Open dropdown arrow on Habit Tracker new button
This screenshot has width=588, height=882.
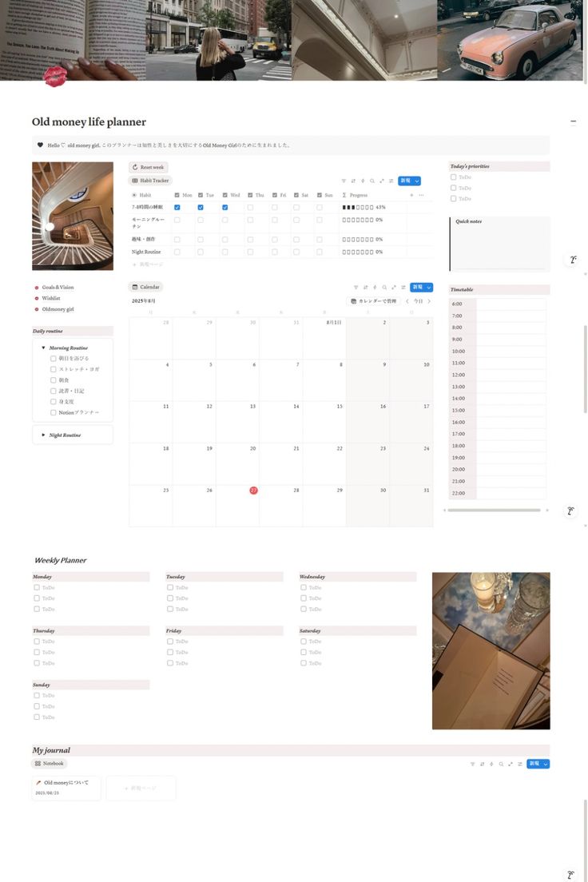coord(417,181)
